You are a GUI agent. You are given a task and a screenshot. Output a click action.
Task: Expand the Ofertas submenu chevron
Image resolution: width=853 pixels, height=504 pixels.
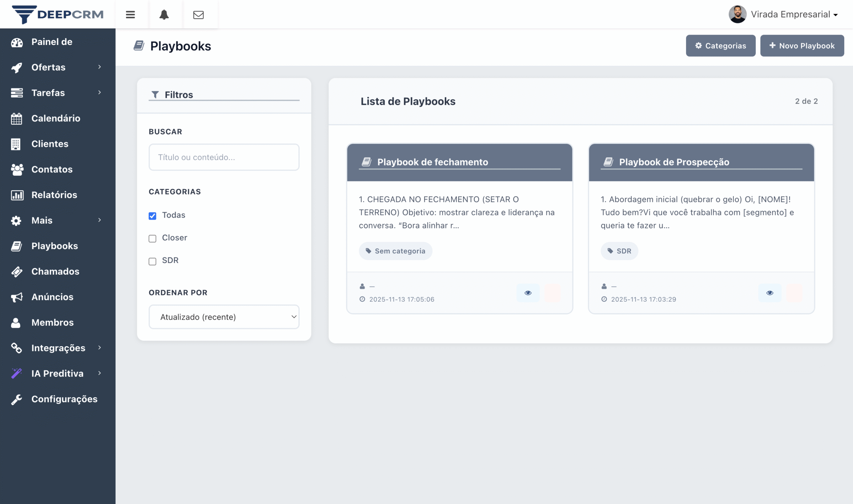coord(100,67)
